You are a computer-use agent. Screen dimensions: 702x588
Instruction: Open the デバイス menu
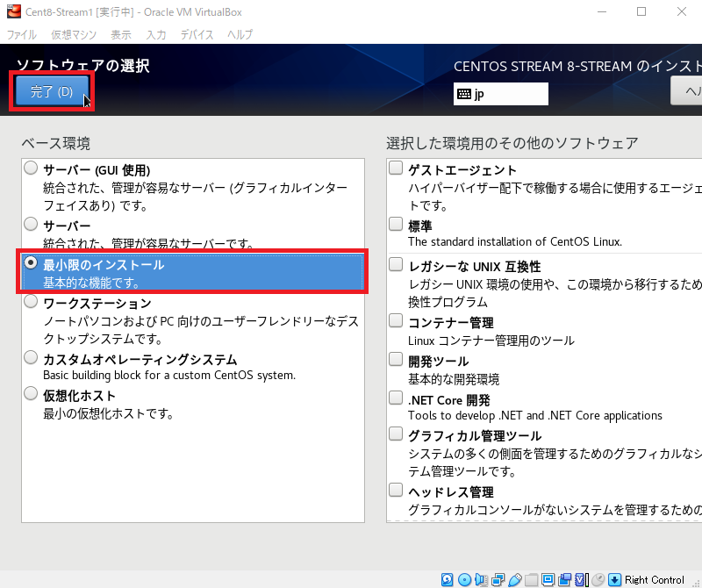[197, 34]
